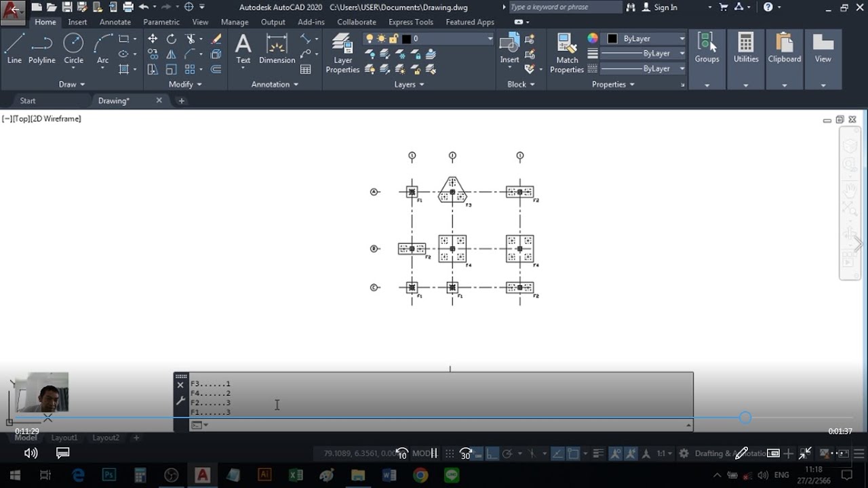Open Google Chrome from the taskbar
The width and height of the screenshot is (868, 488).
420,475
